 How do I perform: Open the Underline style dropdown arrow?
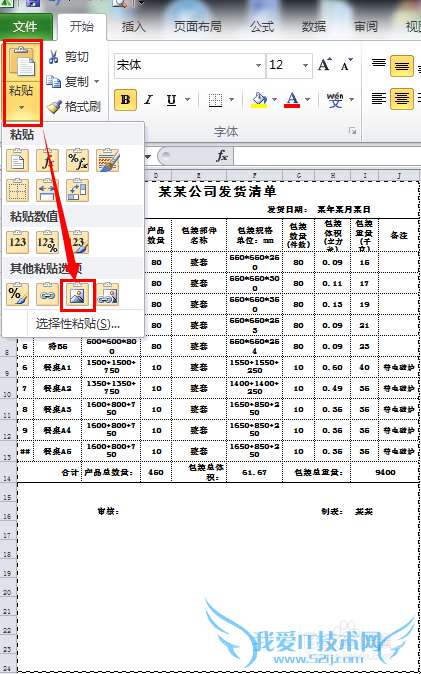[x=187, y=100]
